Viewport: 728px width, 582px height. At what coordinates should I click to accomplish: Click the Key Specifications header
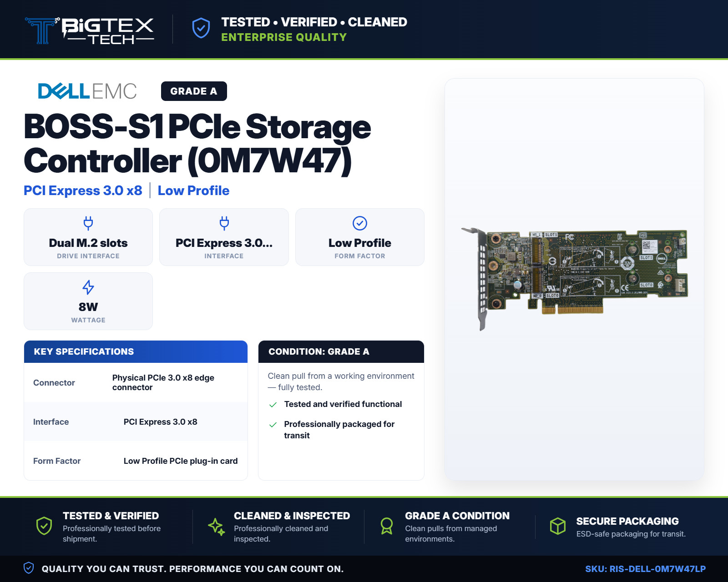point(136,351)
